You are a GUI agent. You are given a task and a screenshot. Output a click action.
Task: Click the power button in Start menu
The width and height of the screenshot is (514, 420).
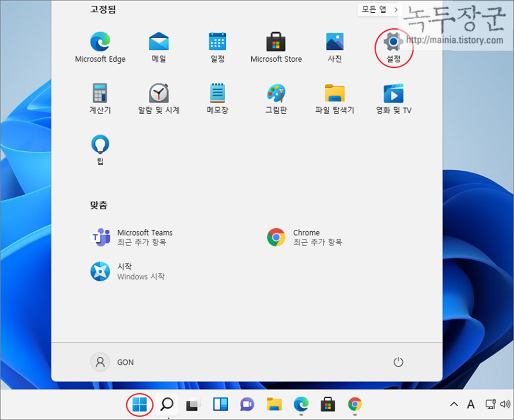pyautogui.click(x=398, y=362)
